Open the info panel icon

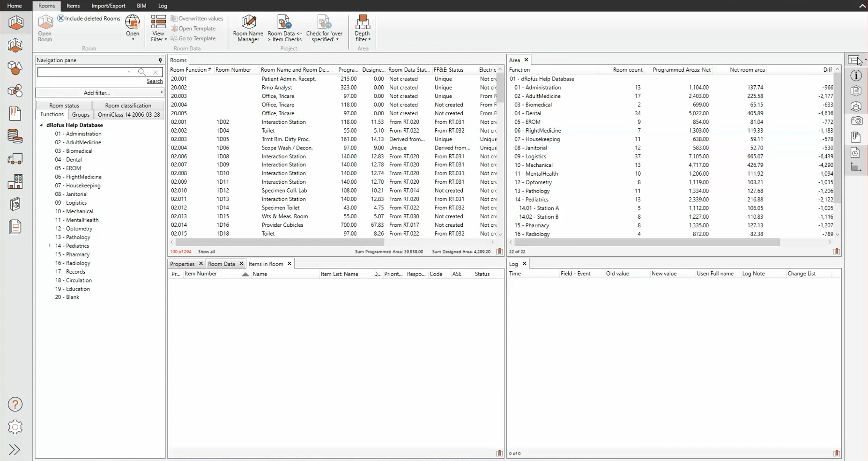click(856, 76)
